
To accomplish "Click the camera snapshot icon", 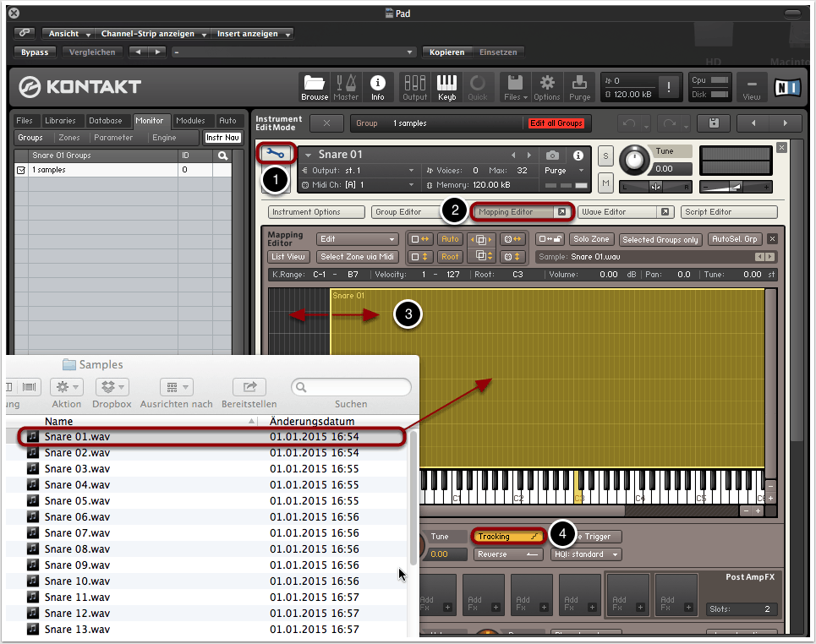I will [x=551, y=156].
